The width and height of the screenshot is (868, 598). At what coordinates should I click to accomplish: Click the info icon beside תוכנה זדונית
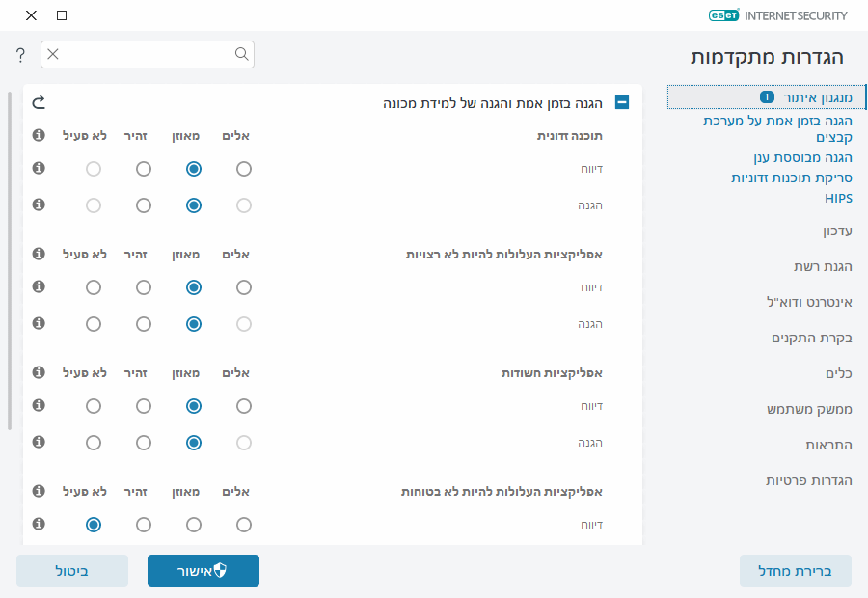coord(39,135)
